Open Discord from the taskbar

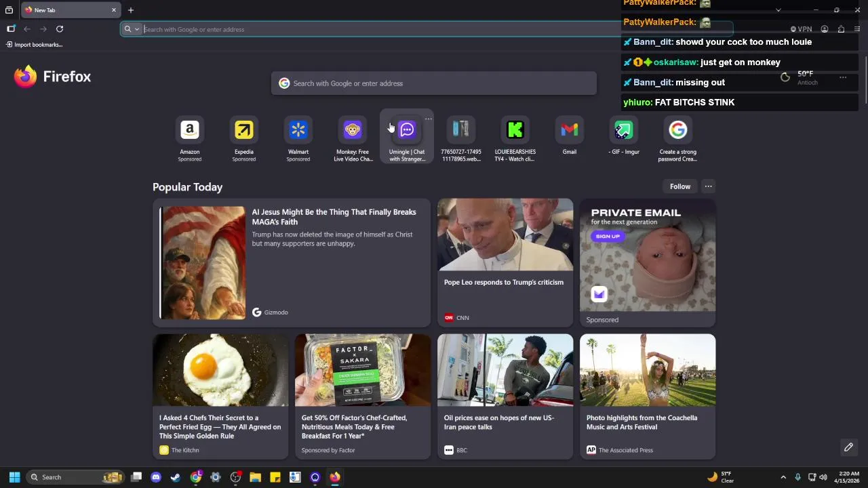pos(156,477)
